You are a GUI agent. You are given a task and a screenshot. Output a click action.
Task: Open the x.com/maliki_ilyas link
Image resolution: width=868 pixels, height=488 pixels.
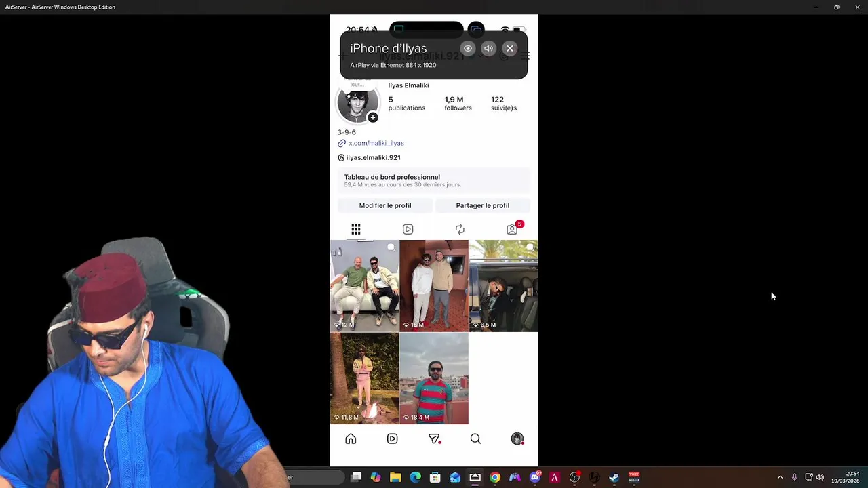coord(376,143)
